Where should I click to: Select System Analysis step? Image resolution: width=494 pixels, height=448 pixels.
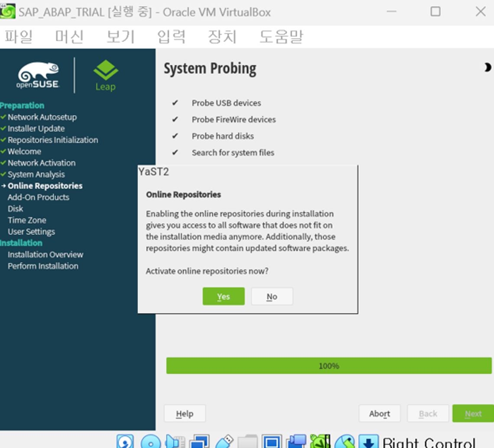[x=36, y=174]
